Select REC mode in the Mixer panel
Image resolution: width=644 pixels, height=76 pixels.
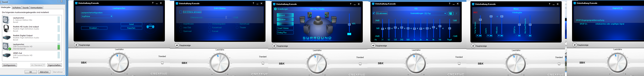475,12
